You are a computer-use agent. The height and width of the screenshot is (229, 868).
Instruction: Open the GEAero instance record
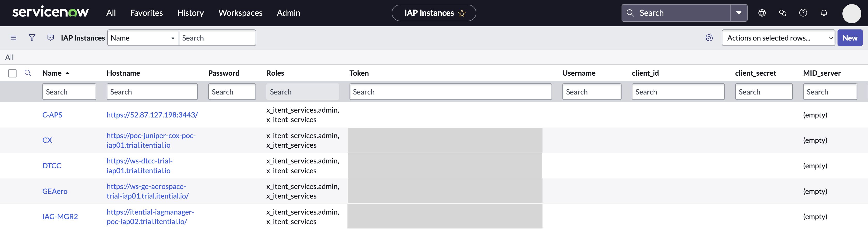(55, 191)
